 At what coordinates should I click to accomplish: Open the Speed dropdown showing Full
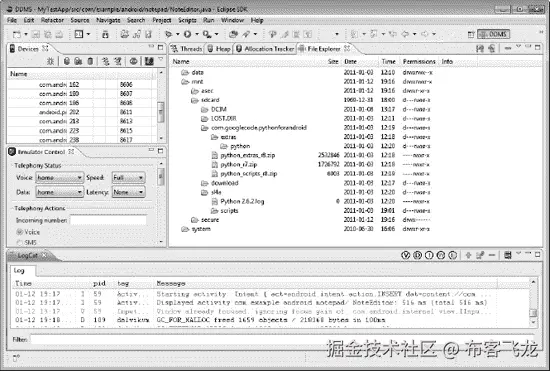pos(128,178)
